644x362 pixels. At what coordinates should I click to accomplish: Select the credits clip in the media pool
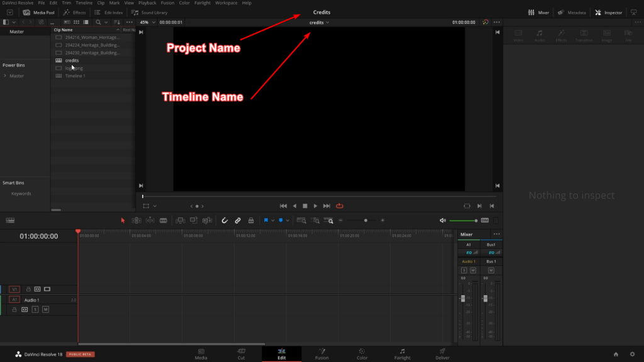[x=71, y=60]
